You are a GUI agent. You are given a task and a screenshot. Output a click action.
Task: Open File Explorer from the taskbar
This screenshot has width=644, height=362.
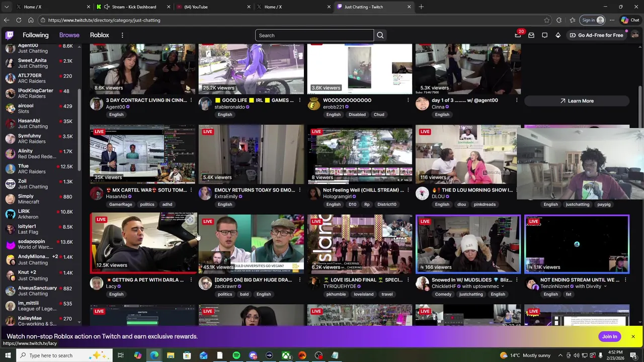coord(171,355)
